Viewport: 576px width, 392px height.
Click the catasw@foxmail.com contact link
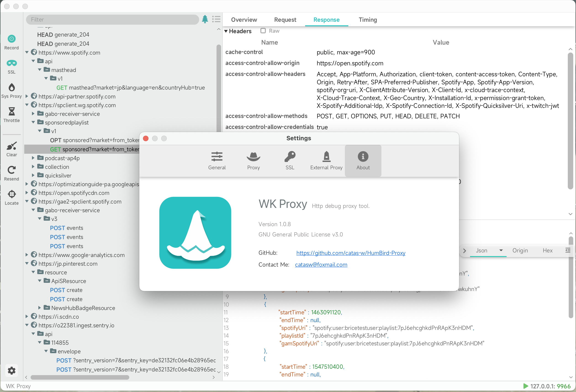pos(321,265)
